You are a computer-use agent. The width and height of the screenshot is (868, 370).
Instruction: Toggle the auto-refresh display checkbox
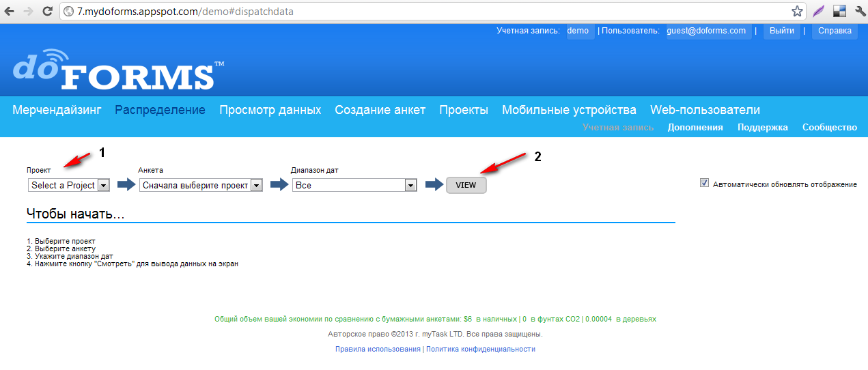(x=704, y=184)
